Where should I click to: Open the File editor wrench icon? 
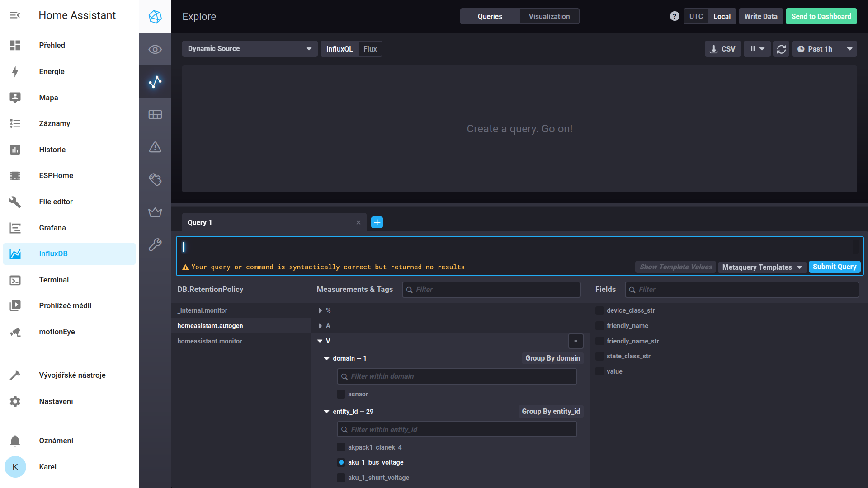click(15, 202)
